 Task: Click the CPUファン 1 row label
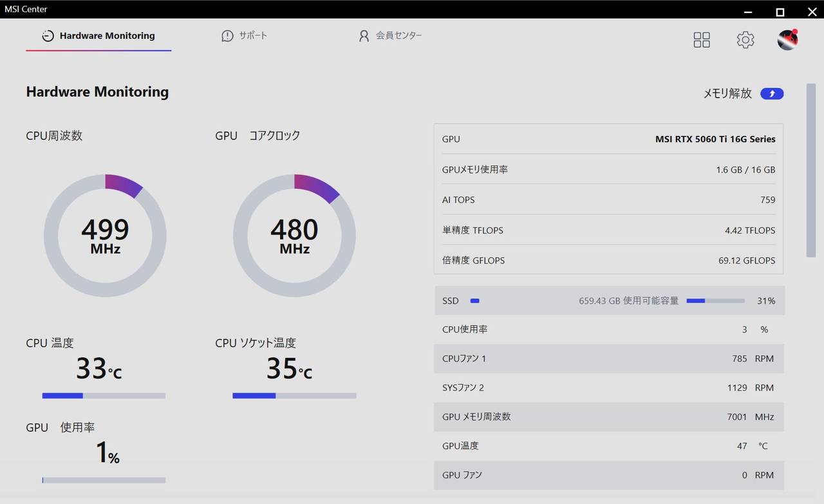[x=464, y=359]
